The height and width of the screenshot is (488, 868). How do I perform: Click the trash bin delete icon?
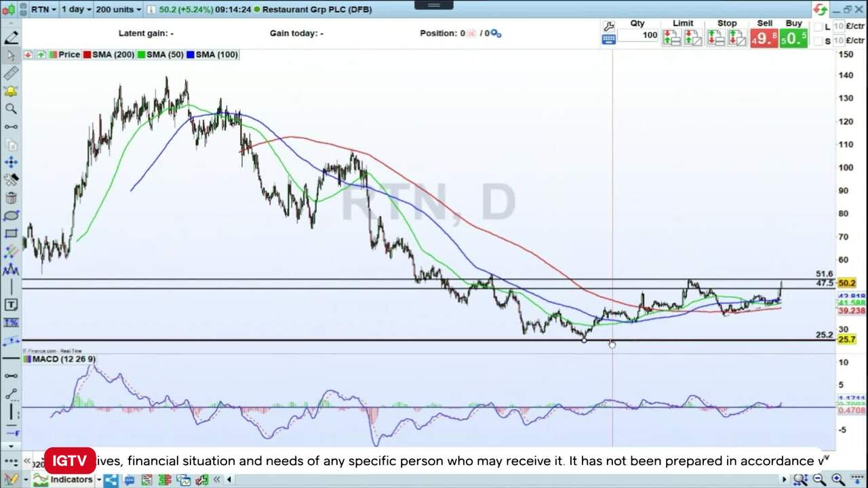pos(11,198)
